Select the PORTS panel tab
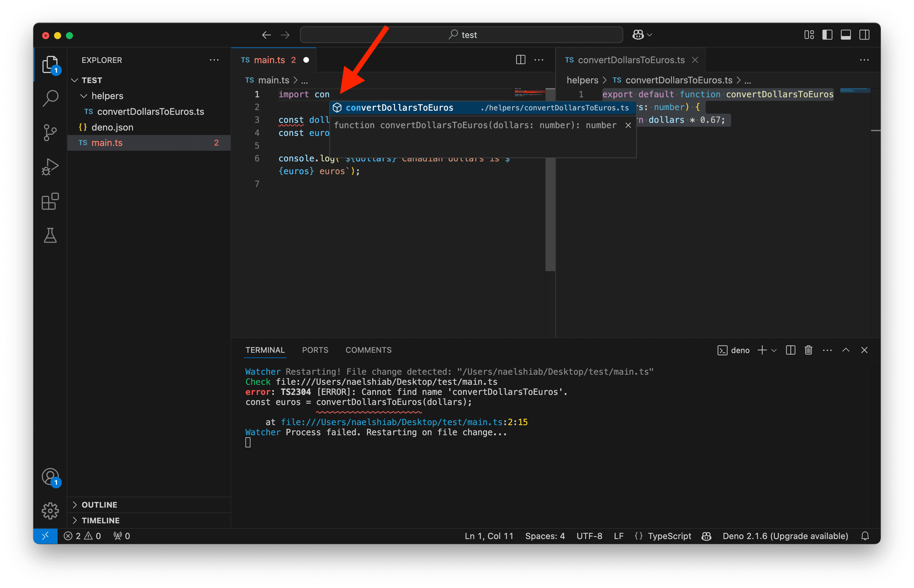This screenshot has width=914, height=588. 315,350
